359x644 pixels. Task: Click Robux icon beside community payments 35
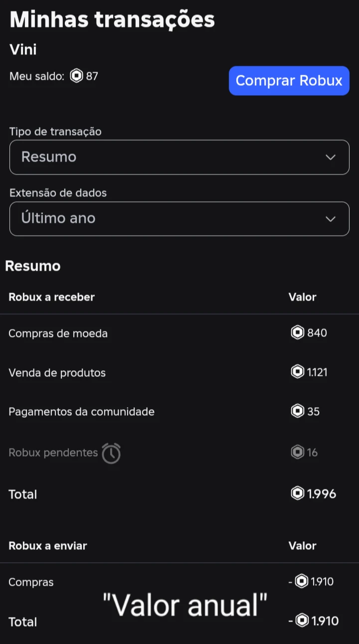point(298,411)
